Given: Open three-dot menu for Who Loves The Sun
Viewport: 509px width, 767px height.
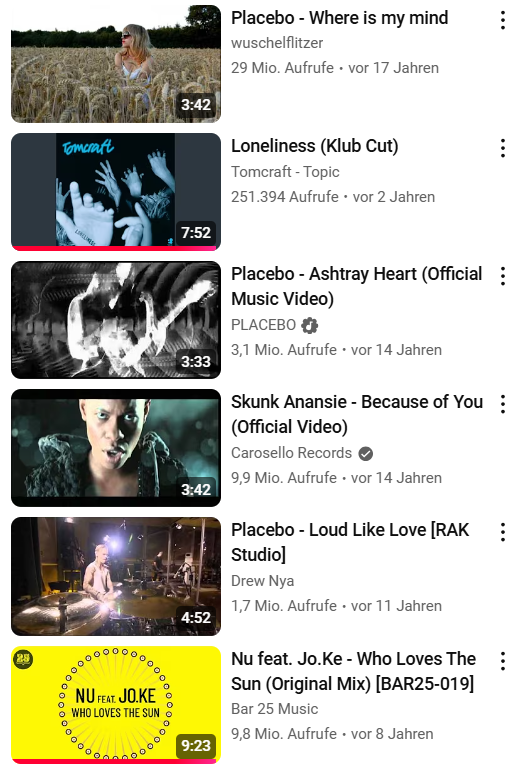Looking at the screenshot, I should (502, 661).
